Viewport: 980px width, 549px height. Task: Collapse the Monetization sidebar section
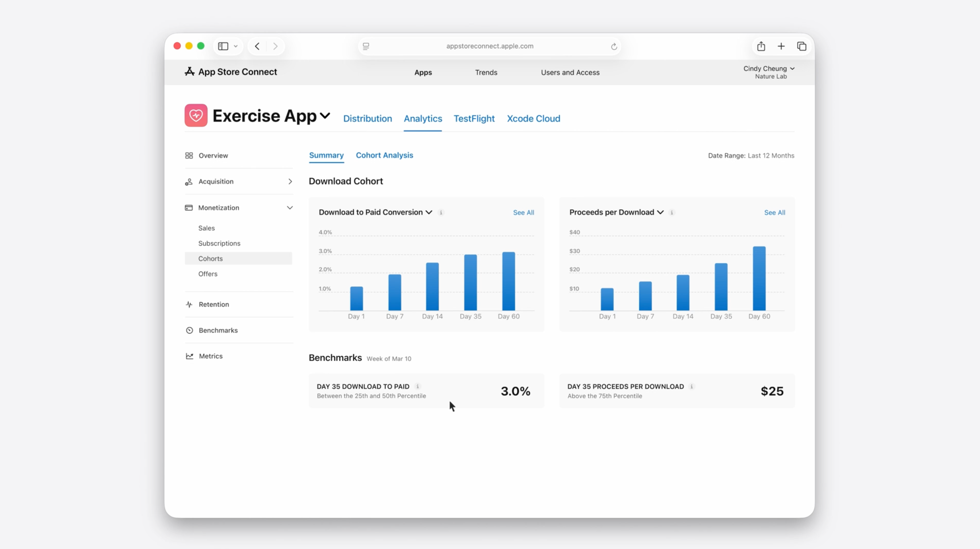290,207
